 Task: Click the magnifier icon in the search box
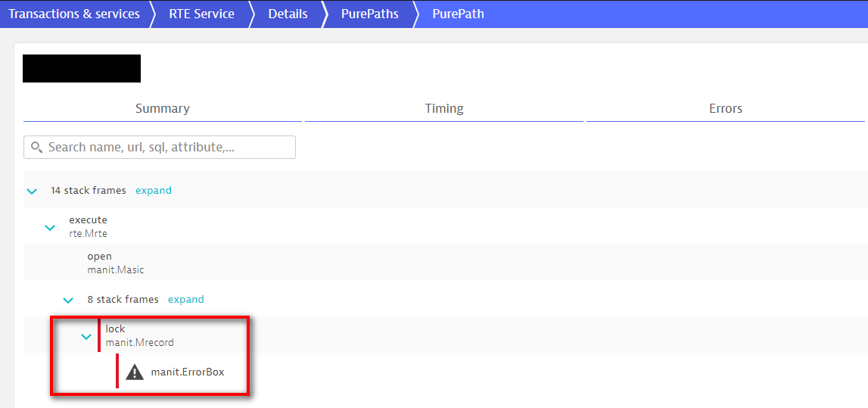click(x=36, y=148)
